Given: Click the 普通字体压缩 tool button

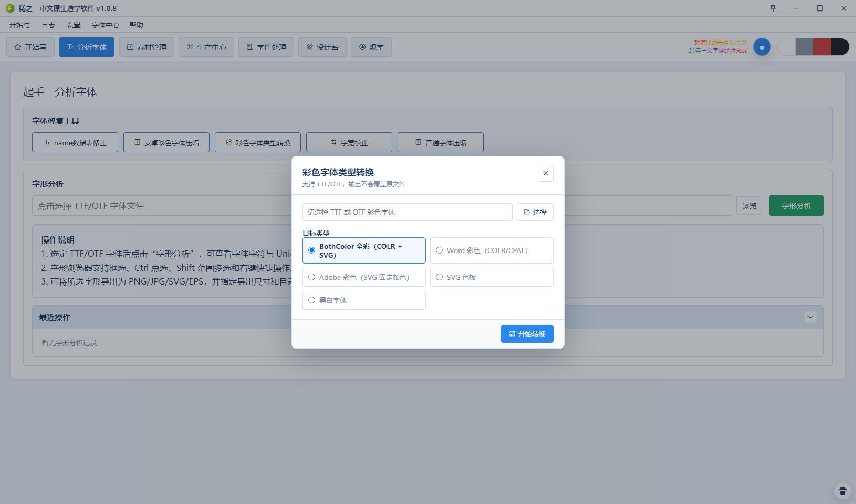Looking at the screenshot, I should (441, 142).
